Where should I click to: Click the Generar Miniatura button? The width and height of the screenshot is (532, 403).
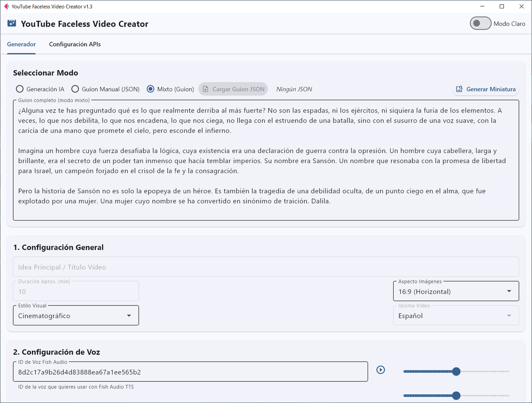click(x=485, y=89)
